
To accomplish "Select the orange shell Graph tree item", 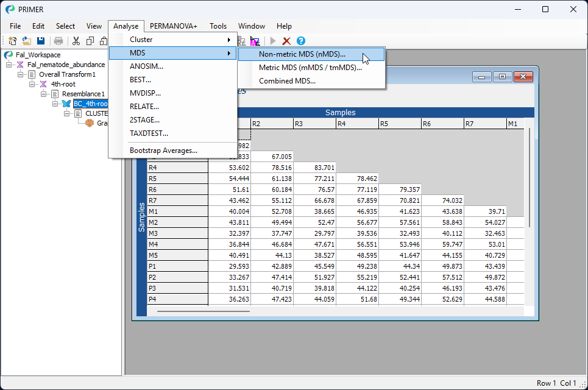I will [90, 122].
